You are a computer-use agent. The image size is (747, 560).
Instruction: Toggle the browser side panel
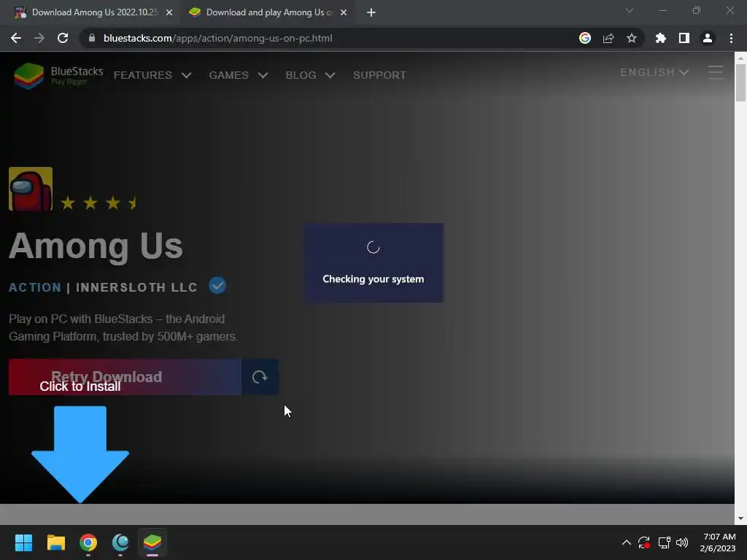coord(684,38)
